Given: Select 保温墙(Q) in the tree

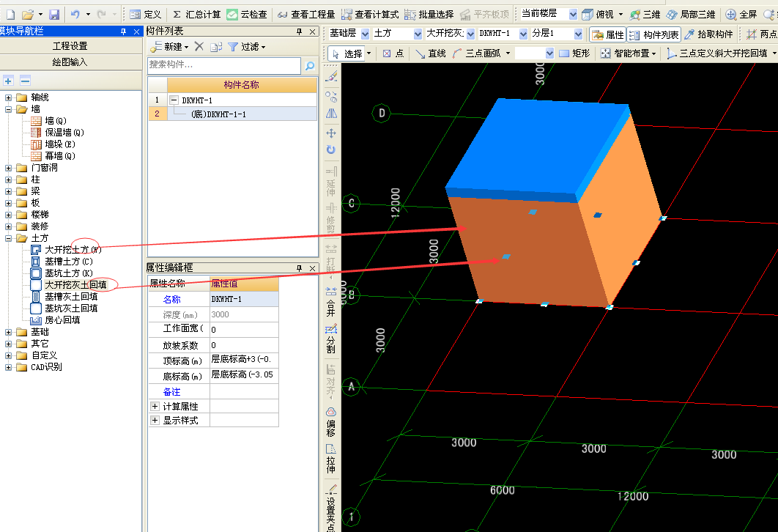Looking at the screenshot, I should coord(58,133).
